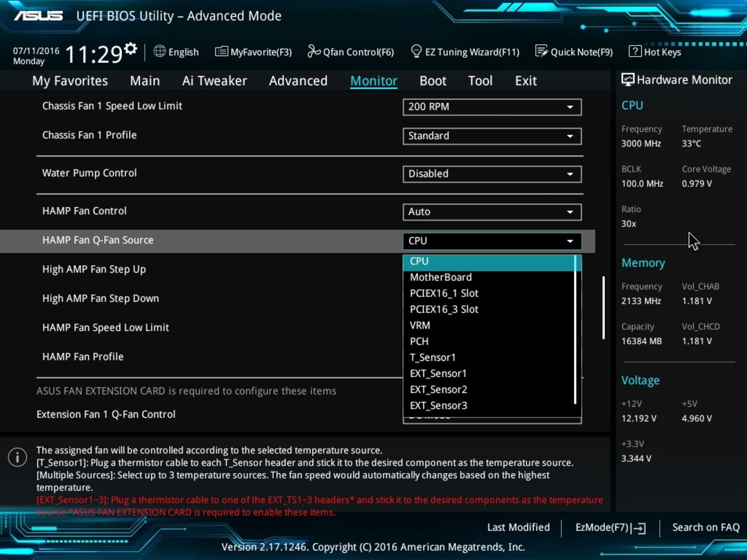Click the 3000 MHz CPU frequency value

coord(641,143)
